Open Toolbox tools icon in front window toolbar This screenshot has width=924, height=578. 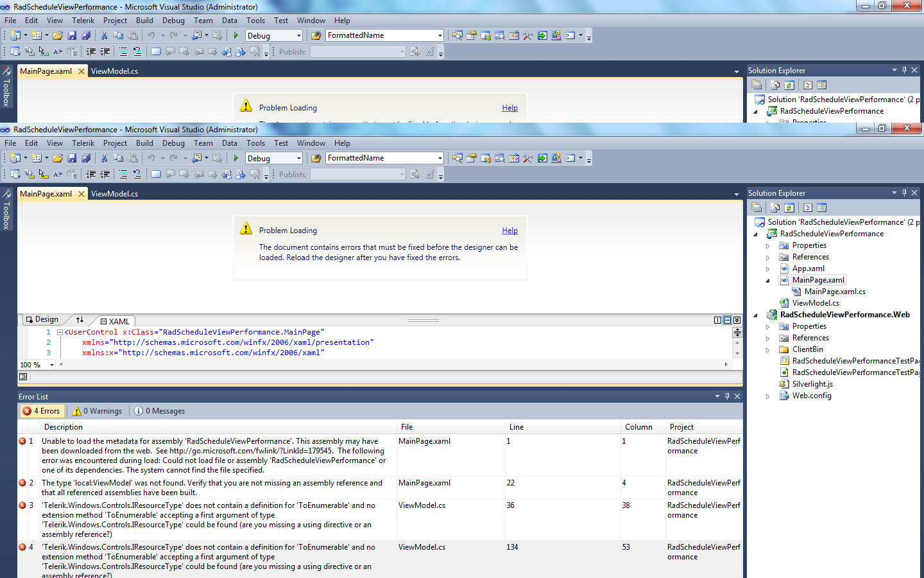tap(528, 158)
